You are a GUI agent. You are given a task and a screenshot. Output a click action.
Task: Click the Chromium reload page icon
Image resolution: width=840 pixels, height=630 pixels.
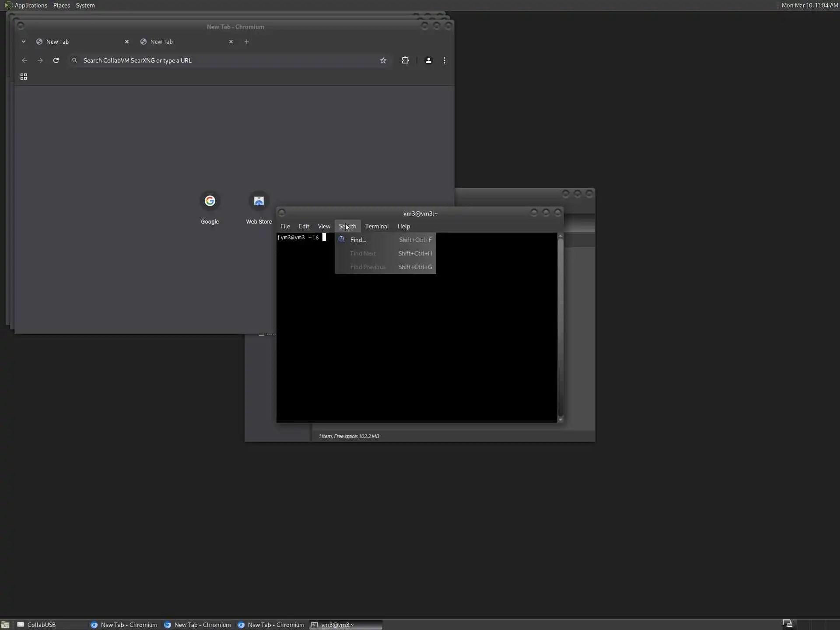coord(56,60)
